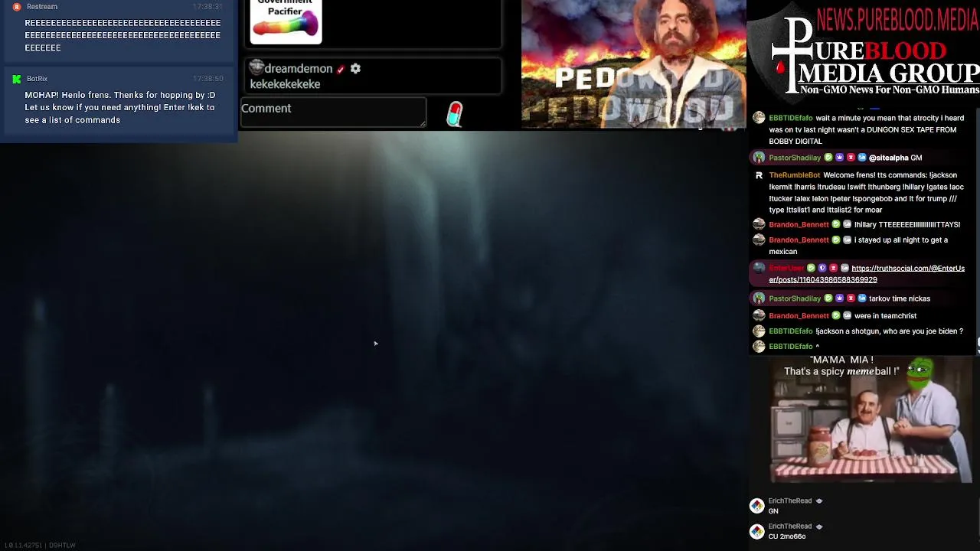Click PastorShadilay username on 'tarkov time' message
Viewport: 980px width, 551px height.
795,298
